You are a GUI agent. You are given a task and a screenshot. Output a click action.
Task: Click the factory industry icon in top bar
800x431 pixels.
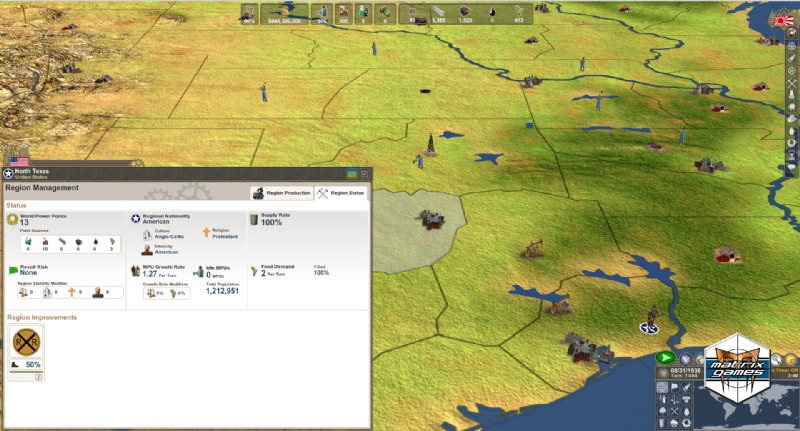click(x=344, y=12)
